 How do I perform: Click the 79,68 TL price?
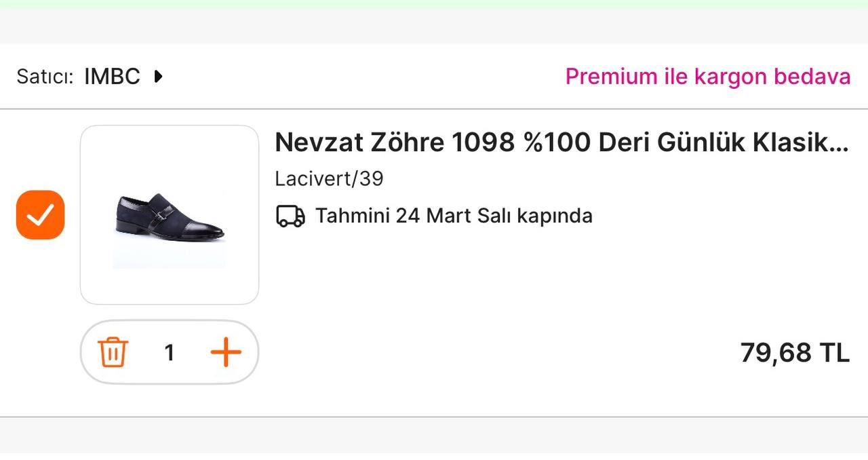pyautogui.click(x=794, y=353)
